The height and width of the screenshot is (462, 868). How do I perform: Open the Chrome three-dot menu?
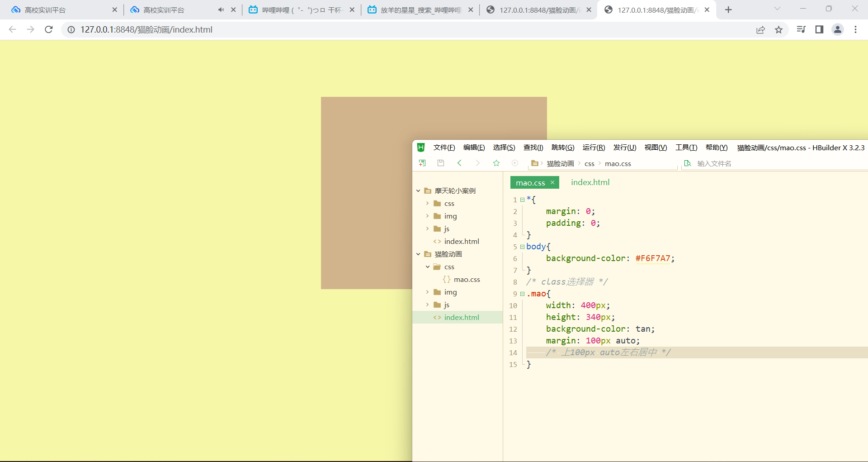point(855,29)
